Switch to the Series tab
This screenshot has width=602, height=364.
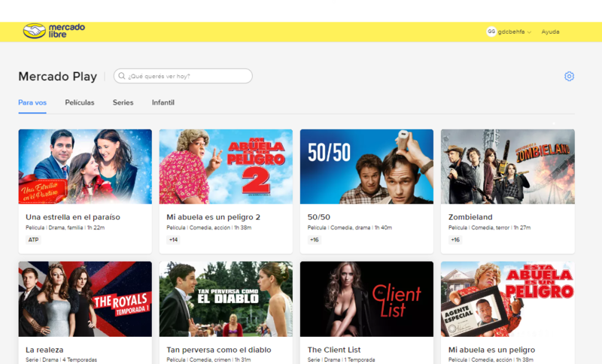point(123,103)
